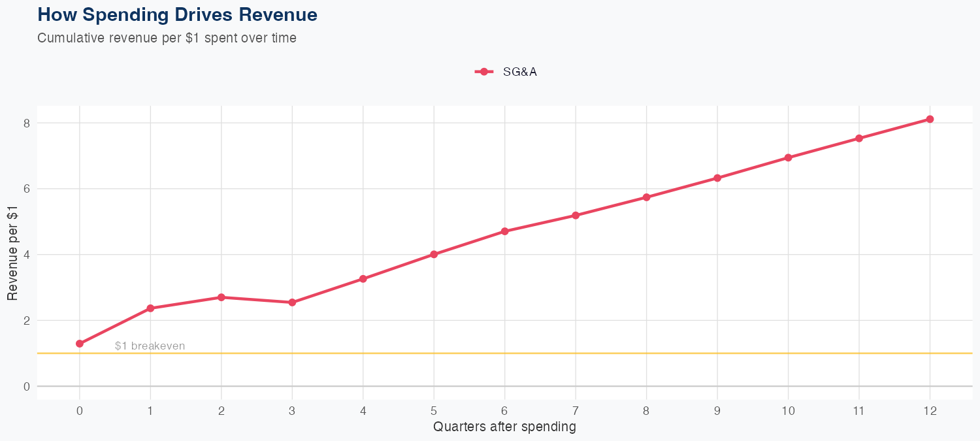Click the final data point at quarter 12
This screenshot has height=441, width=980.
[930, 119]
